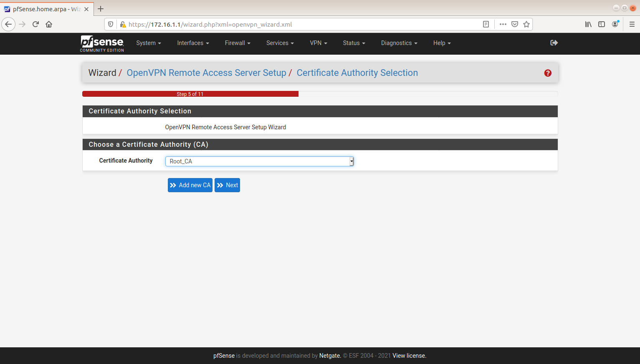Image resolution: width=640 pixels, height=364 pixels.
Task: Open the VPN menu
Action: coord(319,43)
